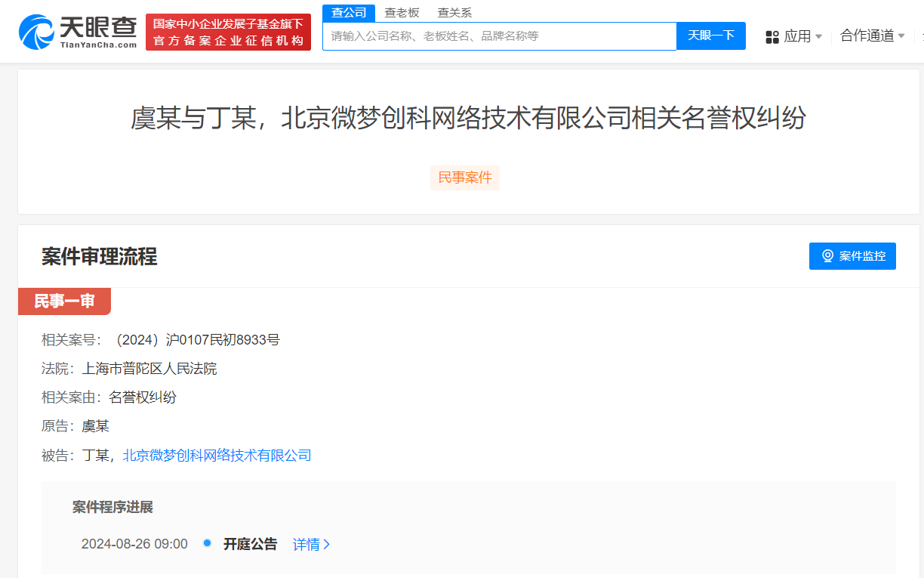Click the 民事案件 orange tag

(464, 178)
